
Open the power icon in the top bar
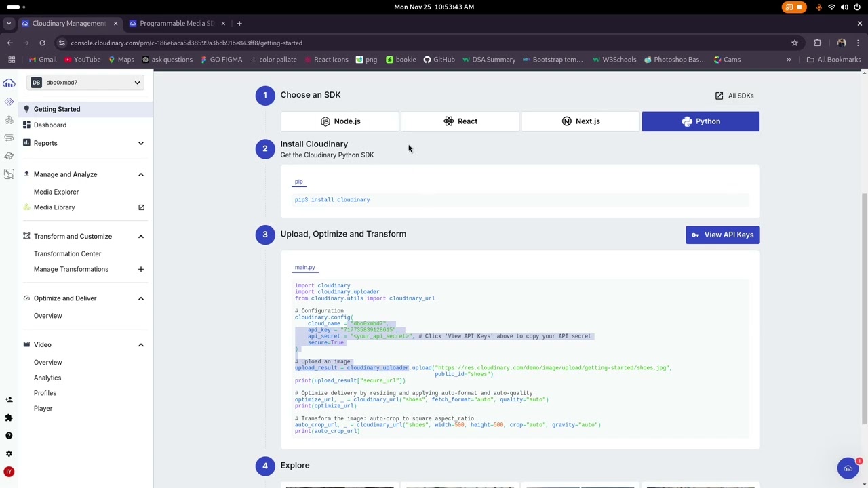[857, 7]
